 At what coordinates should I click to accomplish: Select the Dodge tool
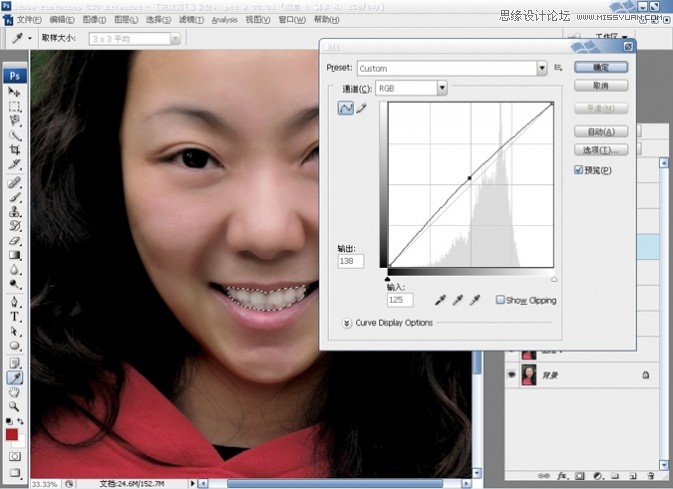point(14,284)
